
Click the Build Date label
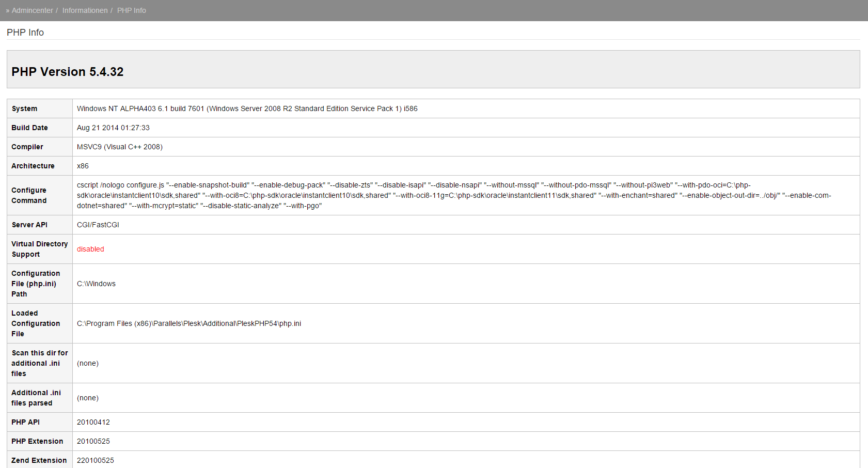pos(29,128)
